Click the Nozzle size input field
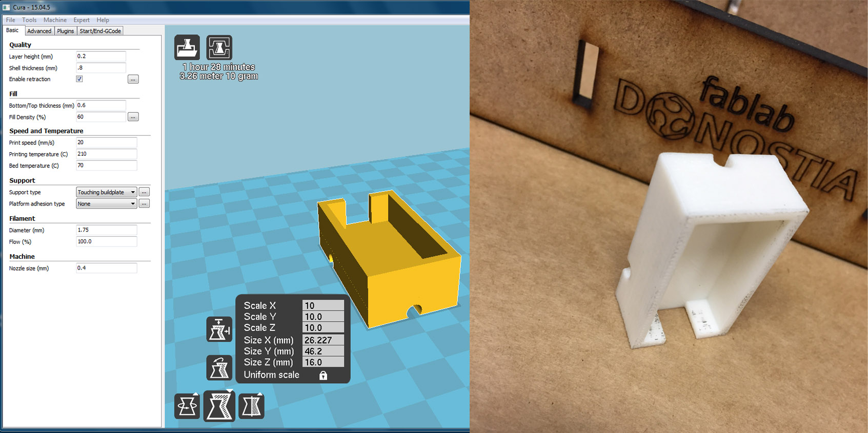This screenshot has width=868, height=433. [x=107, y=268]
